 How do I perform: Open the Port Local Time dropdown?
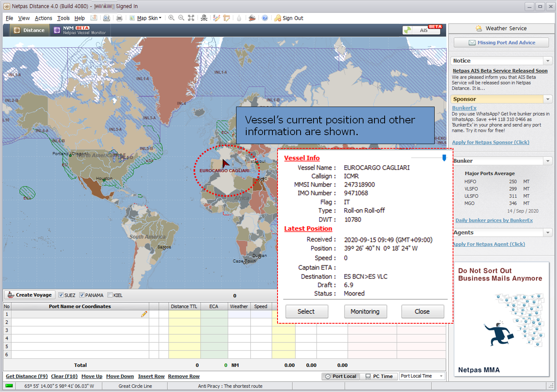[x=423, y=376]
